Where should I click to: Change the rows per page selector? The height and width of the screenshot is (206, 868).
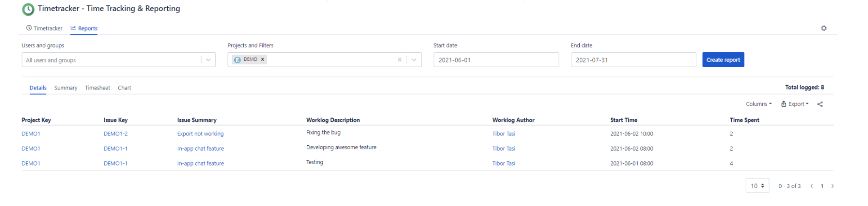[757, 186]
